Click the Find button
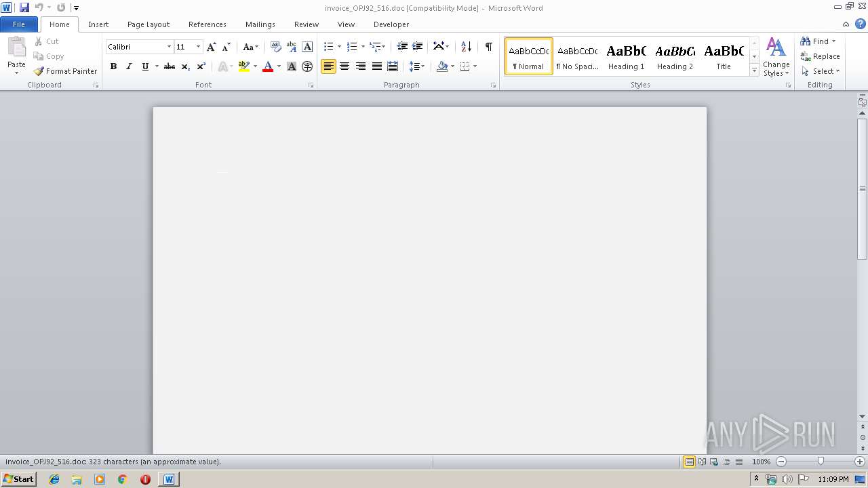Screen dimensions: 868x488 [x=814, y=41]
